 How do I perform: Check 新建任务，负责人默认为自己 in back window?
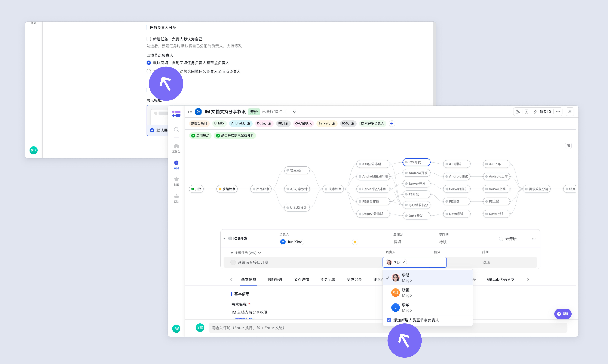[149, 39]
